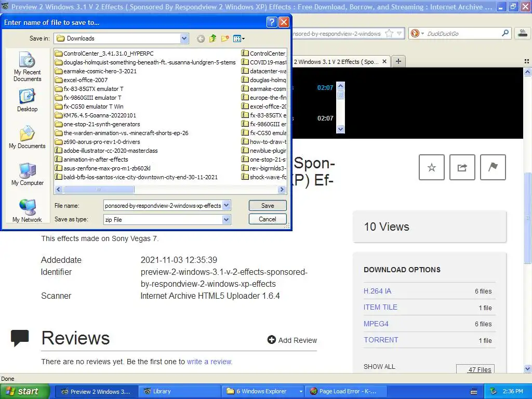The image size is (532, 399).
Task: Open My Recent Documents in the save dialog sidebar
Action: tap(27, 66)
